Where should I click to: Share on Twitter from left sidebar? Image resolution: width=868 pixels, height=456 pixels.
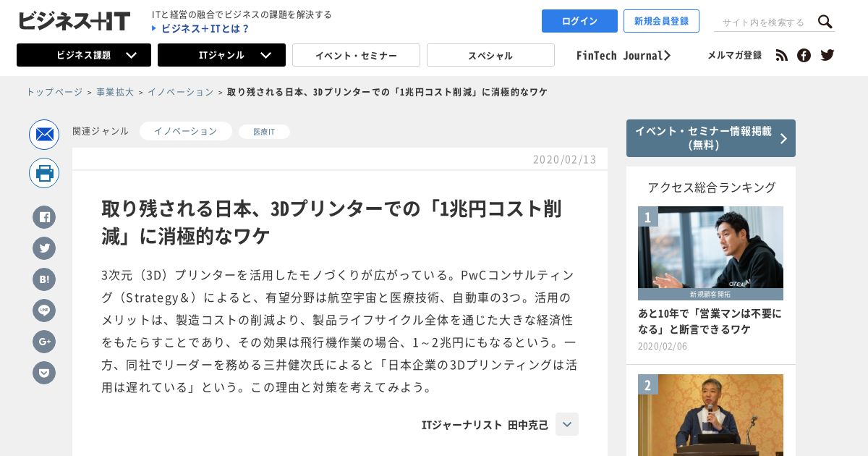[x=44, y=248]
